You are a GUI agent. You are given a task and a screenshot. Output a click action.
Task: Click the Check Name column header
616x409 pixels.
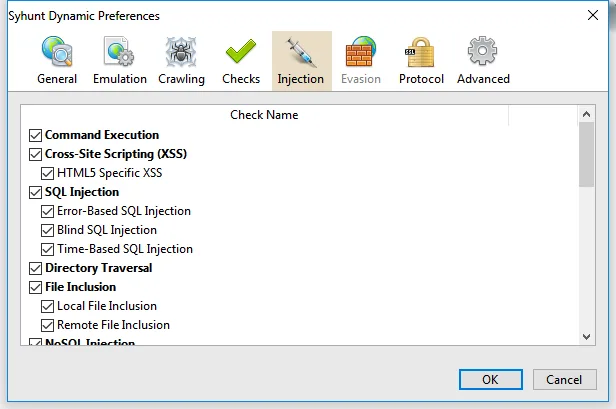[264, 115]
